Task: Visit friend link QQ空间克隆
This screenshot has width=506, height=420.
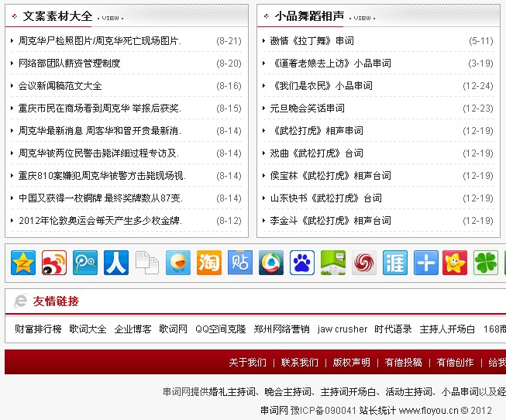Action: pos(220,329)
